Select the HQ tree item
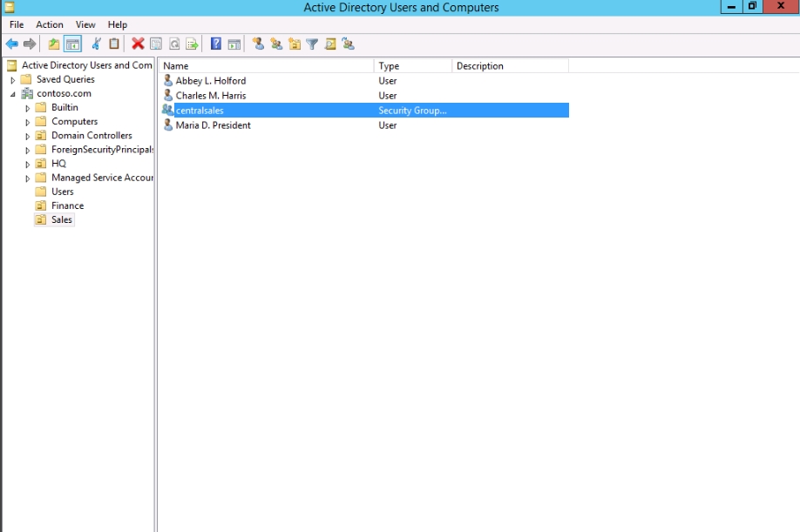800x532 pixels. point(58,164)
